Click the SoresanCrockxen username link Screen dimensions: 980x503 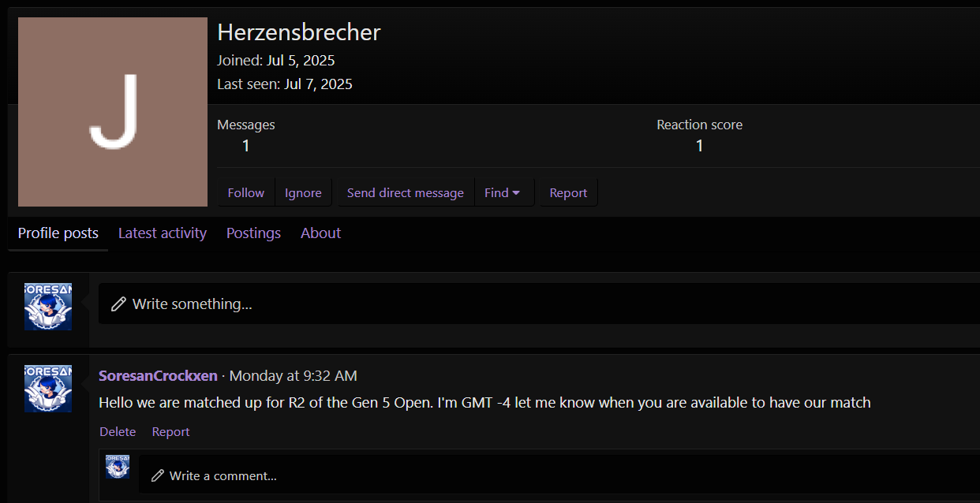tap(158, 376)
